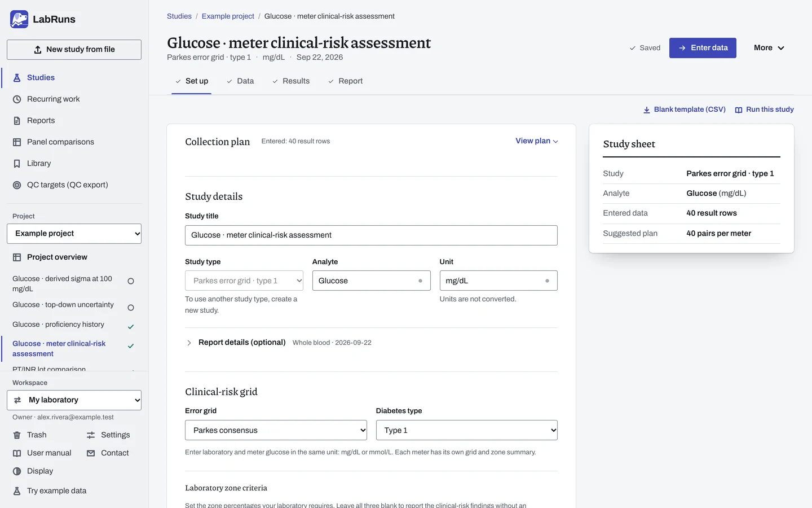Open Glucose derived sigma at 100 mg/dL study
Image resolution: width=812 pixels, height=508 pixels.
(74, 284)
